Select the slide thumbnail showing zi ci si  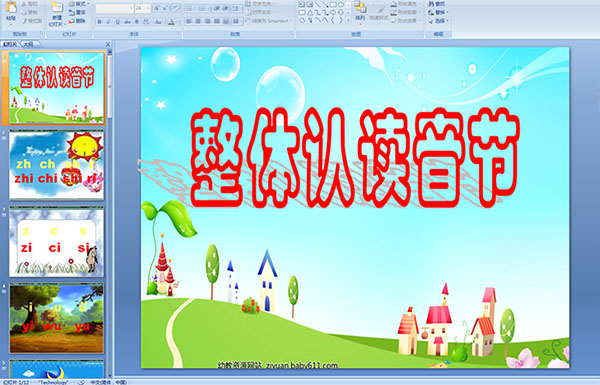[x=56, y=241]
